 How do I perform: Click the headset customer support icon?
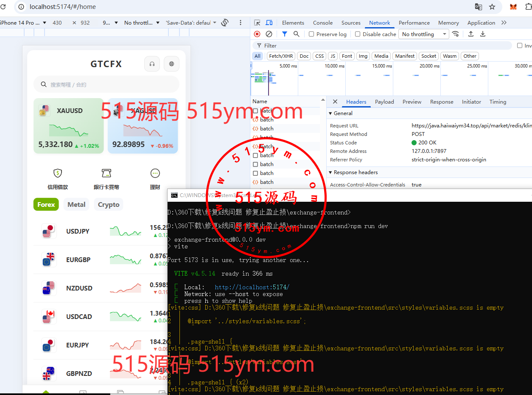tap(152, 64)
